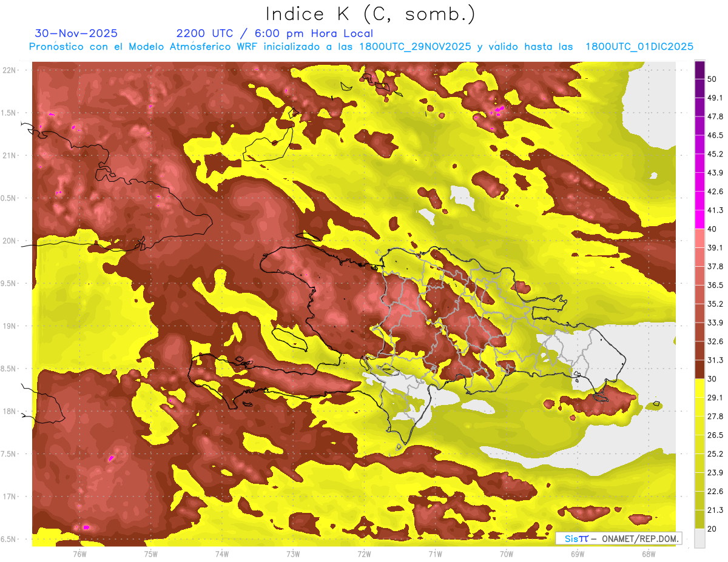Image resolution: width=728 pixels, height=562 pixels.
Task: Click the legend value '41.3'
Action: (715, 210)
